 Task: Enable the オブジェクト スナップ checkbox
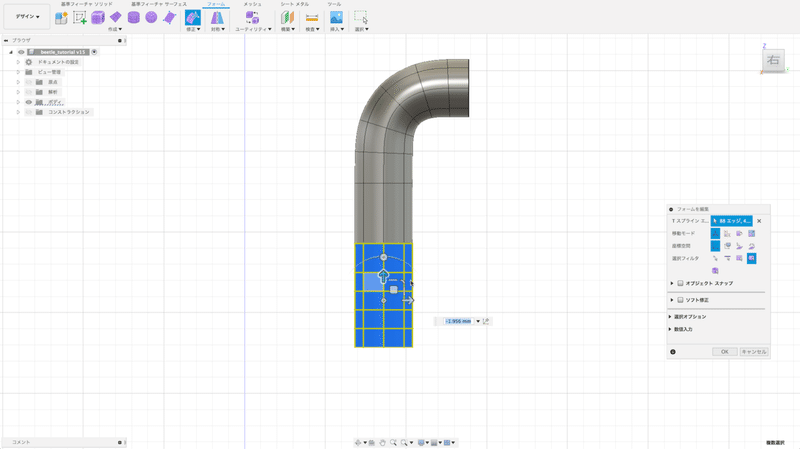coord(680,283)
